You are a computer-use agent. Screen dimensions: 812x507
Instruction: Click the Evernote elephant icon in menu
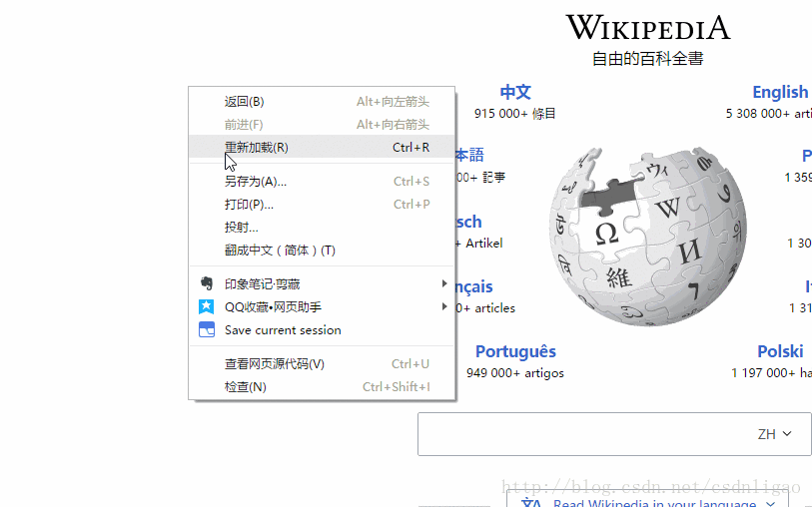pyautogui.click(x=207, y=283)
